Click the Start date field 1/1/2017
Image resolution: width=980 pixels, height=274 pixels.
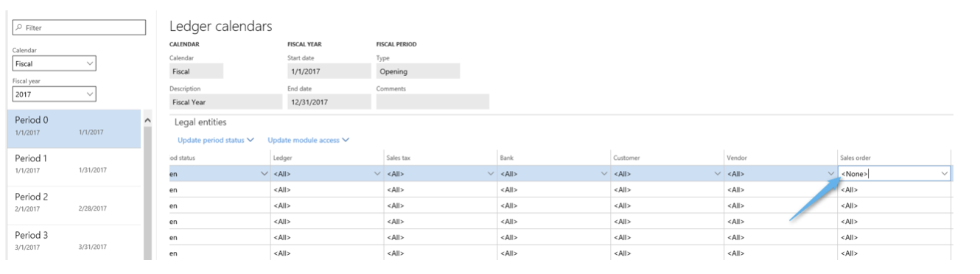point(329,71)
